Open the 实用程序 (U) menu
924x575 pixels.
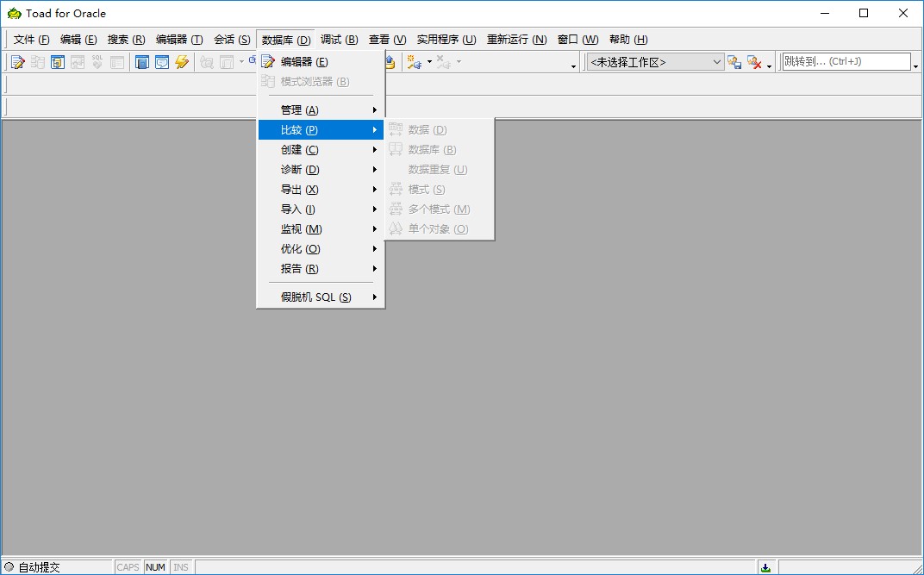[x=446, y=39]
